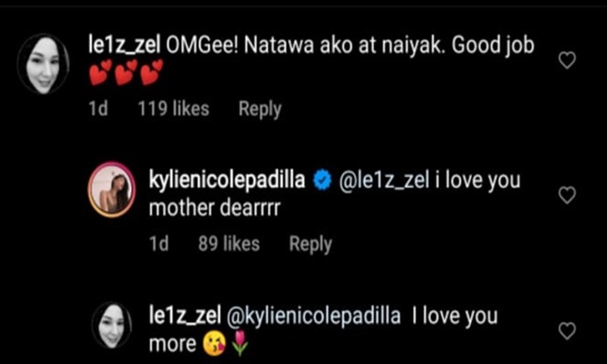
Task: Open le1z_zel avatar beside 'I love you more'
Action: tap(111, 324)
